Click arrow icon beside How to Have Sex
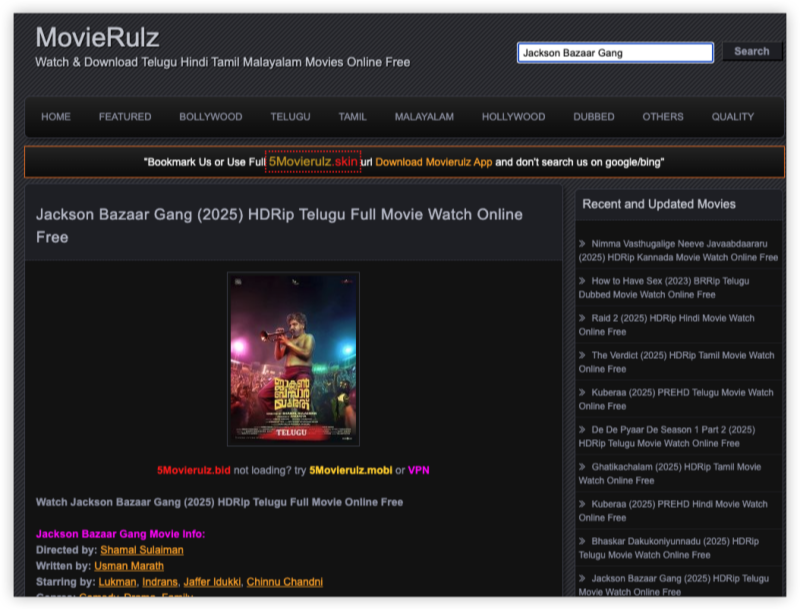Screen dimensions: 800x611 (x=582, y=281)
